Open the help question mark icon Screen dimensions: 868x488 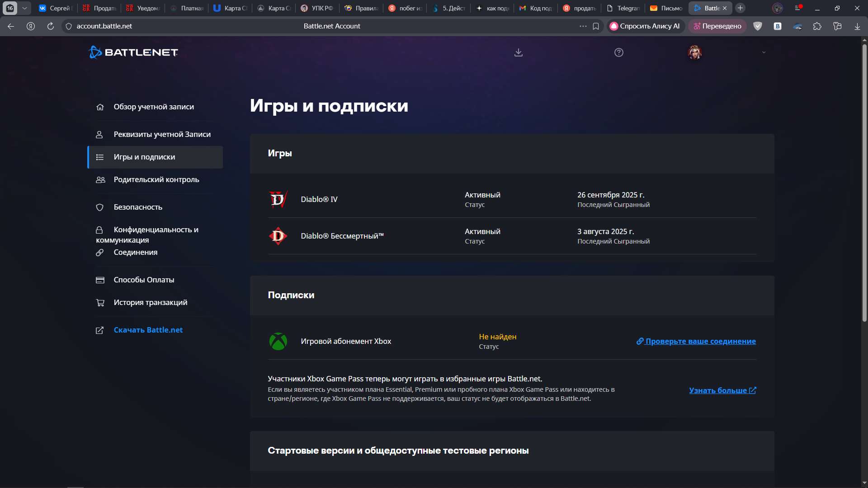click(618, 52)
